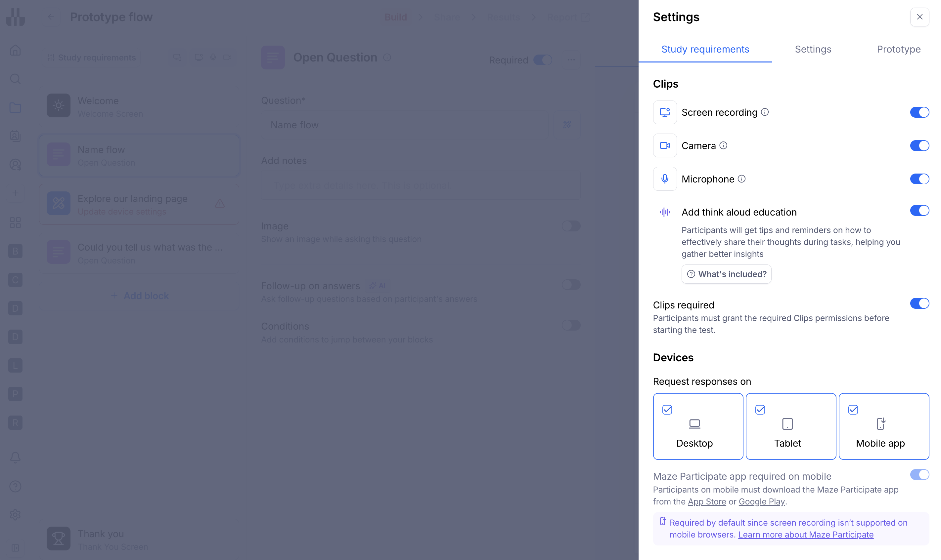This screenshot has height=560, width=941.
Task: Open the Settings tab
Action: (x=813, y=50)
